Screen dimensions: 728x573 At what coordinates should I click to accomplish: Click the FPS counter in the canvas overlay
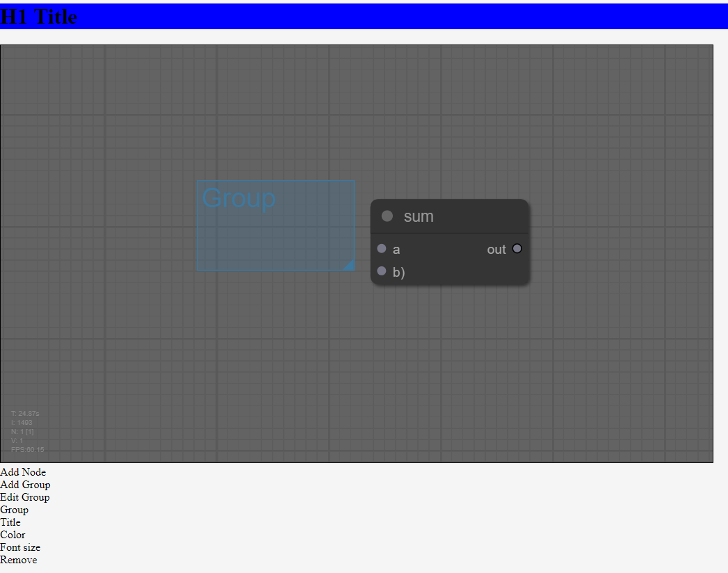(26, 449)
